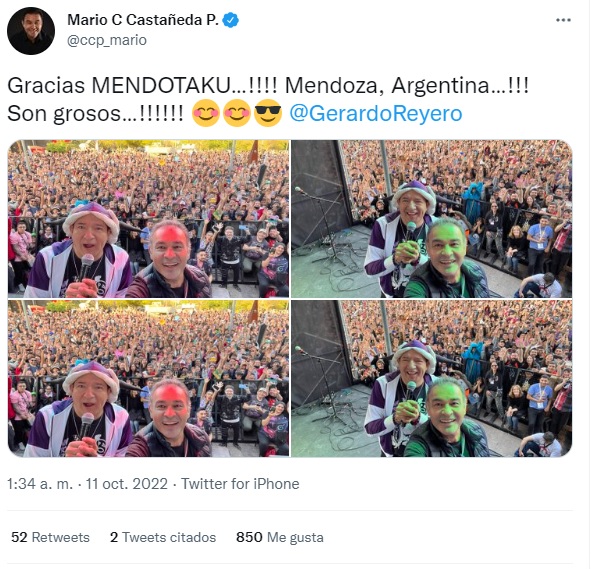Screen dimensions: 591x569
Task: Open the @ccp_mario handle
Action: [107, 40]
